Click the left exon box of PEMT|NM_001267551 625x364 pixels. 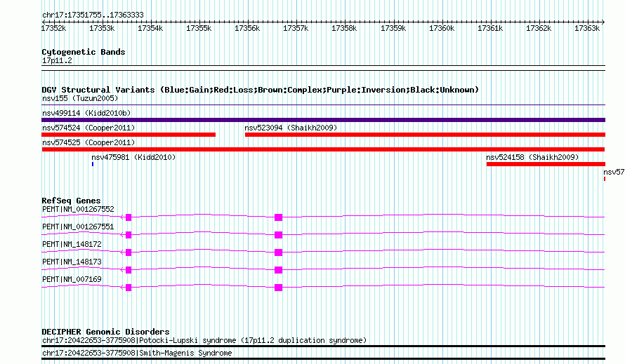(x=129, y=235)
